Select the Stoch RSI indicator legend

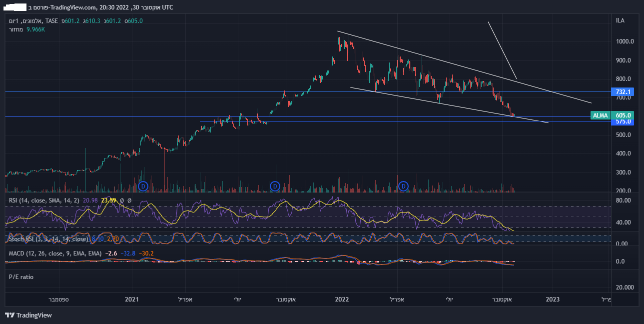pos(49,239)
